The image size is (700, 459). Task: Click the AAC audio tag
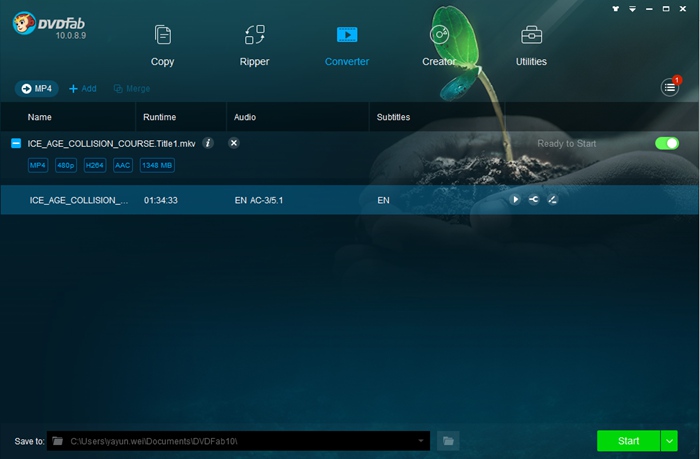tap(123, 165)
